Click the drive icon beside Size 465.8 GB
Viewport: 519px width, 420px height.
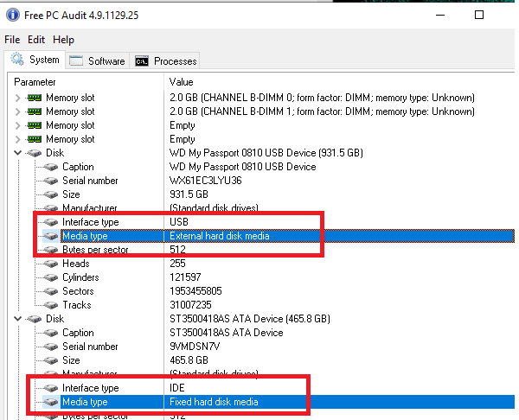pos(51,360)
